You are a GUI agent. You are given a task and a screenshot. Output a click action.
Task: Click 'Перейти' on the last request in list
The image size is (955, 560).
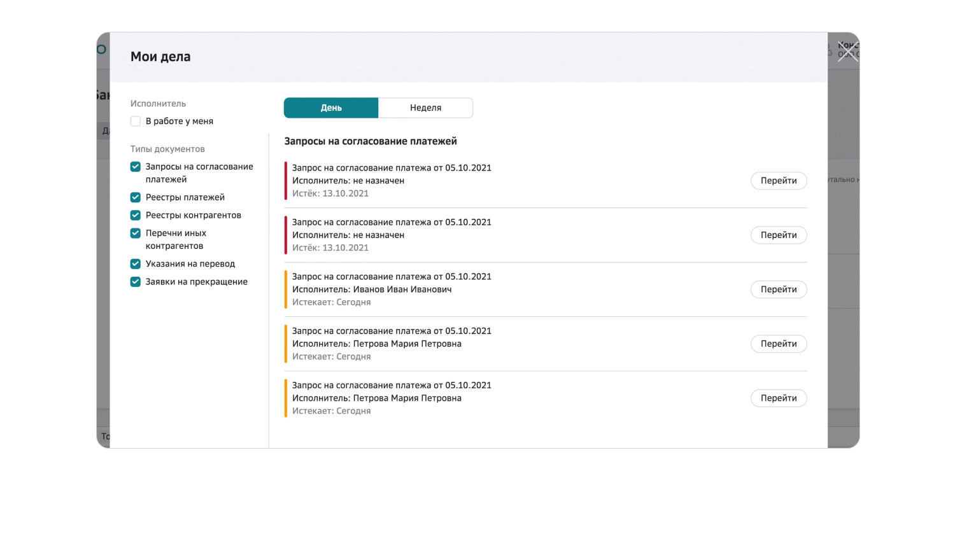coord(779,398)
